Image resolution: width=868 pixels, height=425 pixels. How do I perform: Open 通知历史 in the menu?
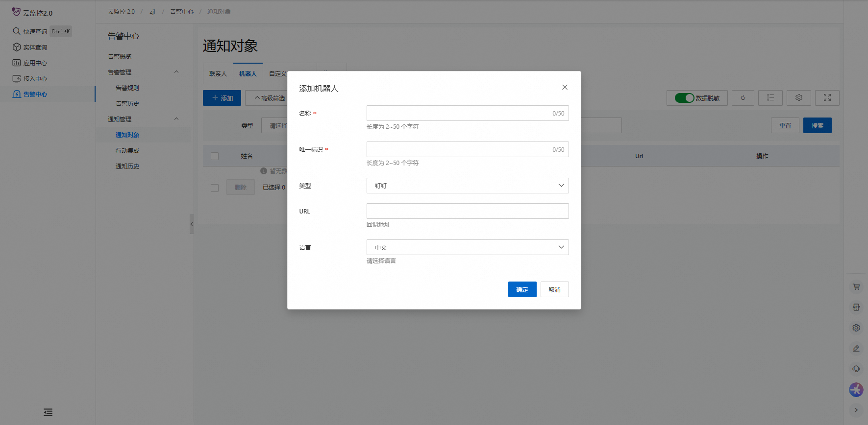click(x=127, y=166)
